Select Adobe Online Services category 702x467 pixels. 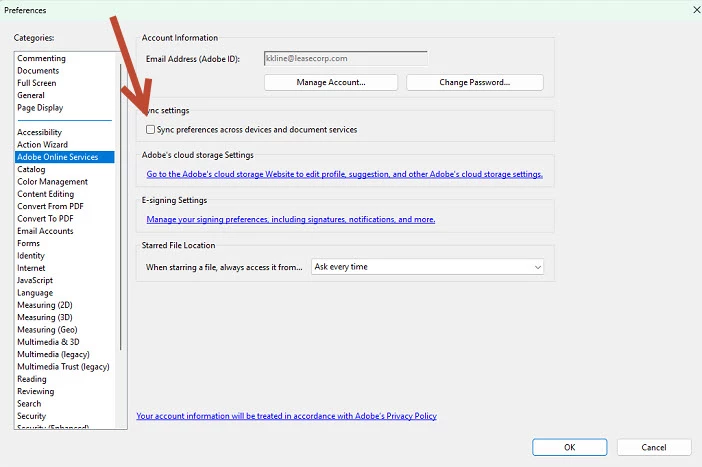coord(64,157)
